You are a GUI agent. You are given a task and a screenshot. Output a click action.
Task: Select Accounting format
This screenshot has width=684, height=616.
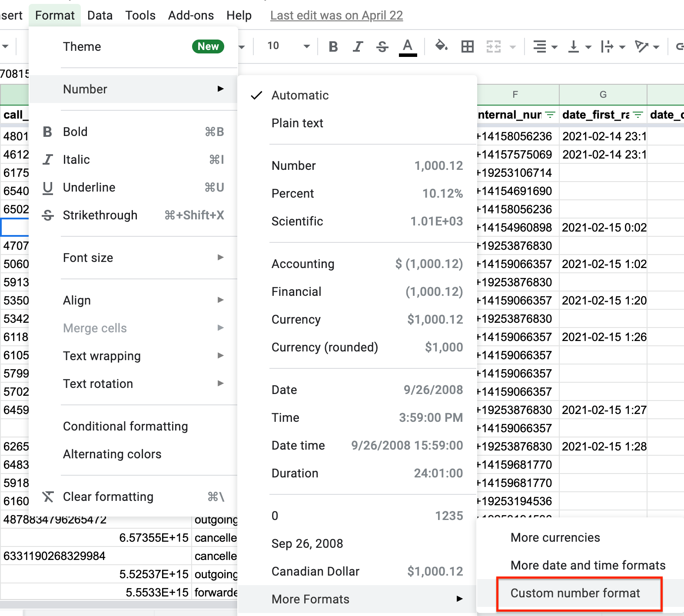(357, 264)
